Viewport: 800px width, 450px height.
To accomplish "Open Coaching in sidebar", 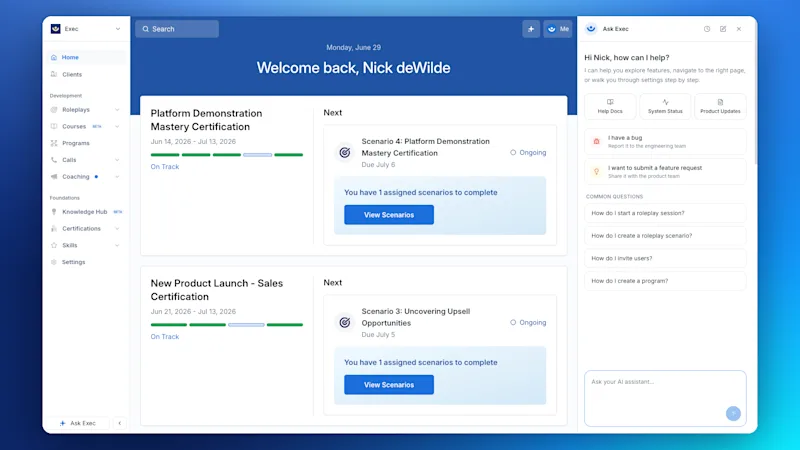I will (76, 177).
